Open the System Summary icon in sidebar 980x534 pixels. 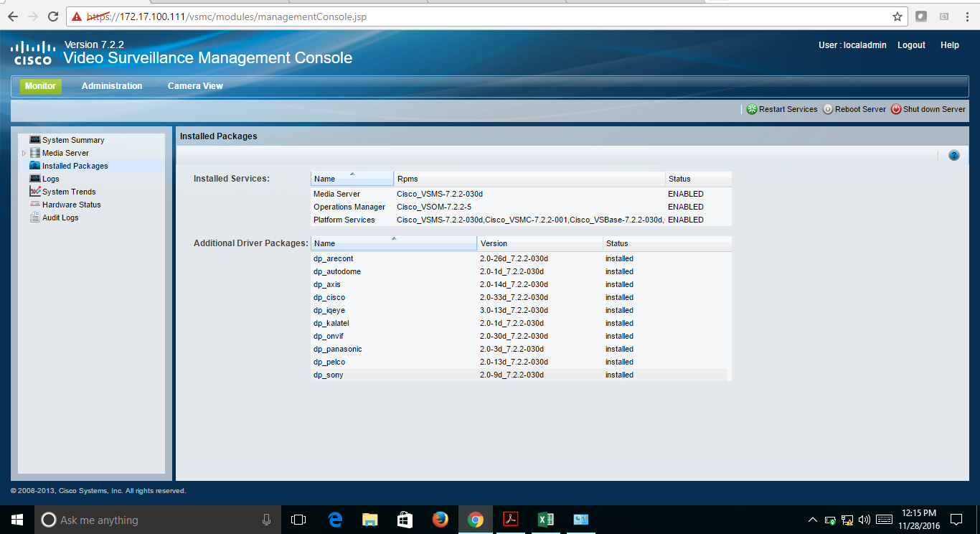pyautogui.click(x=34, y=140)
